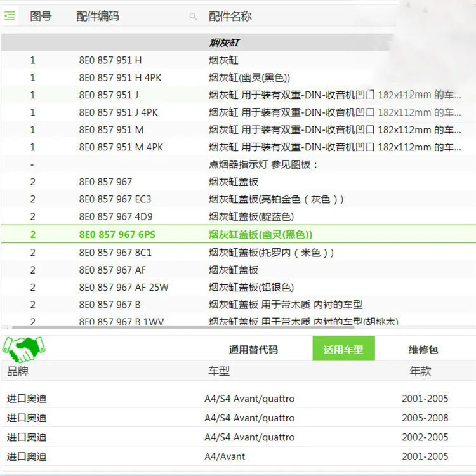Click 进口奥迪 brand in A4/Avant row
Image resolution: width=476 pixels, height=476 pixels.
pyautogui.click(x=27, y=456)
